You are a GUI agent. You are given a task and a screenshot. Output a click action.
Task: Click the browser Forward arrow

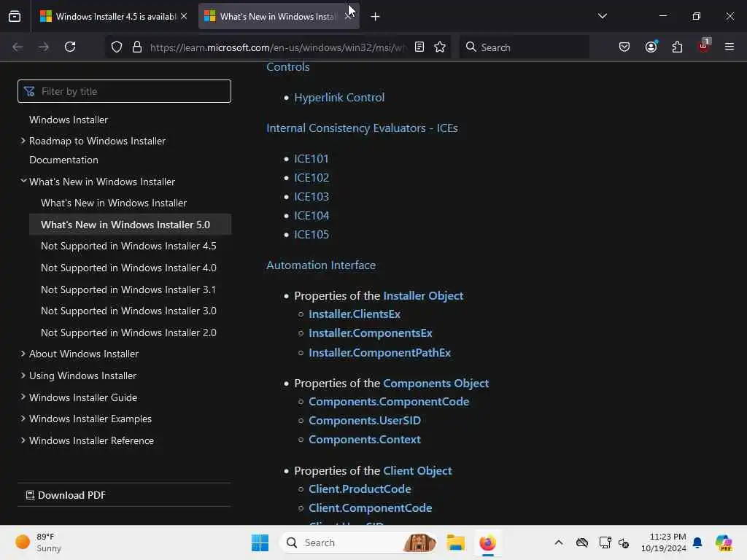[43, 47]
